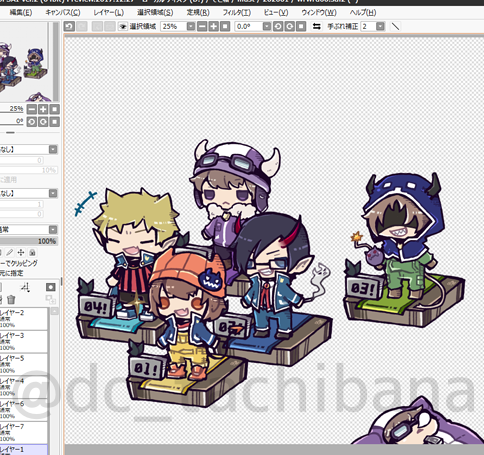The height and width of the screenshot is (455, 484).
Task: Reset rotation using navigator square button
Action: click(54, 122)
